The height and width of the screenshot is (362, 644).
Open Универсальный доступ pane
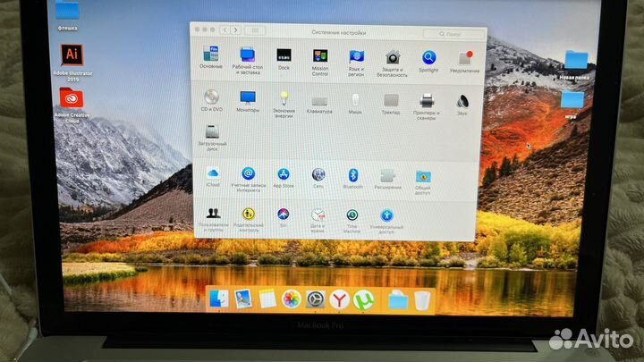[386, 216]
